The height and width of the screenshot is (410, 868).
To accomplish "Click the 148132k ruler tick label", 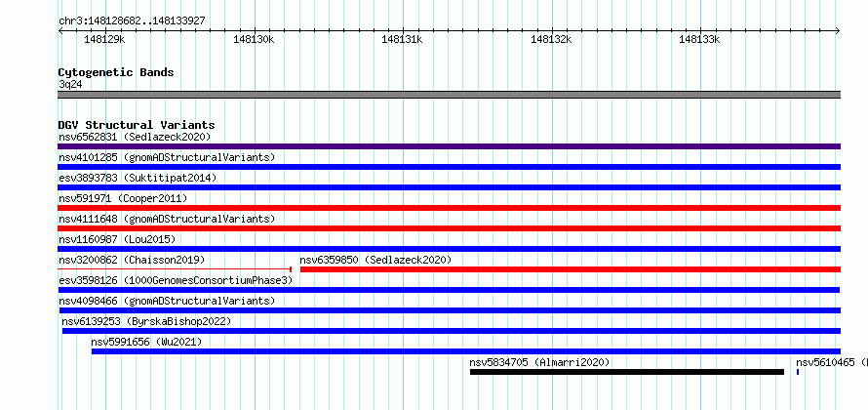I will [551, 39].
